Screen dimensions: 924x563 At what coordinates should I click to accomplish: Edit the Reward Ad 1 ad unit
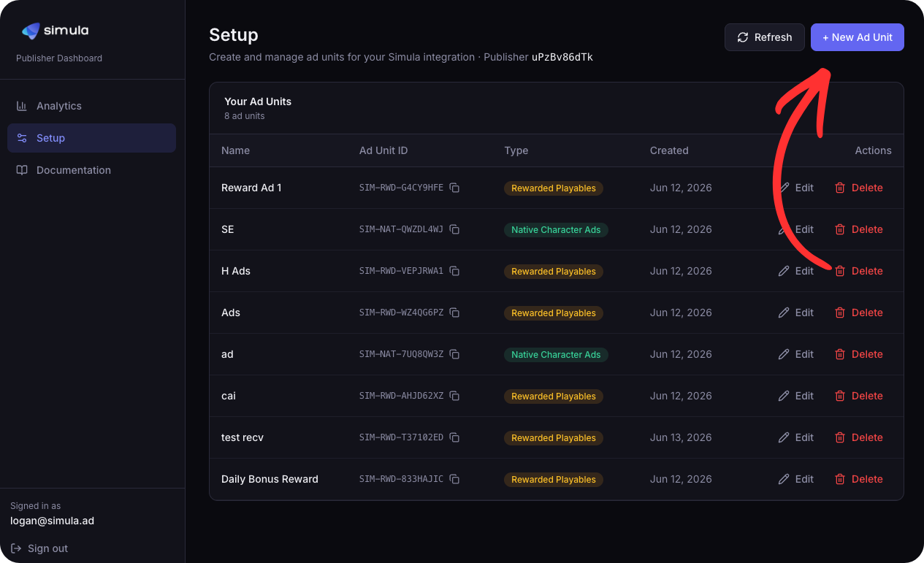tap(796, 188)
